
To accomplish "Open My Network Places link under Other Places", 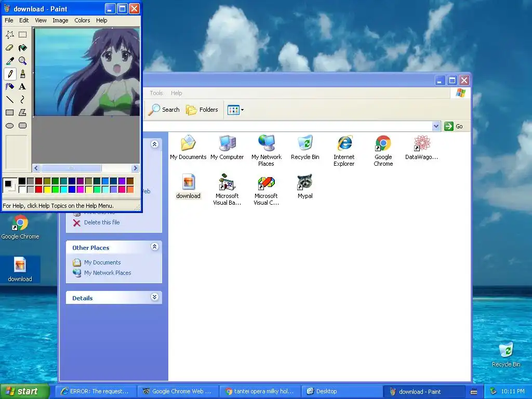I will (x=108, y=273).
